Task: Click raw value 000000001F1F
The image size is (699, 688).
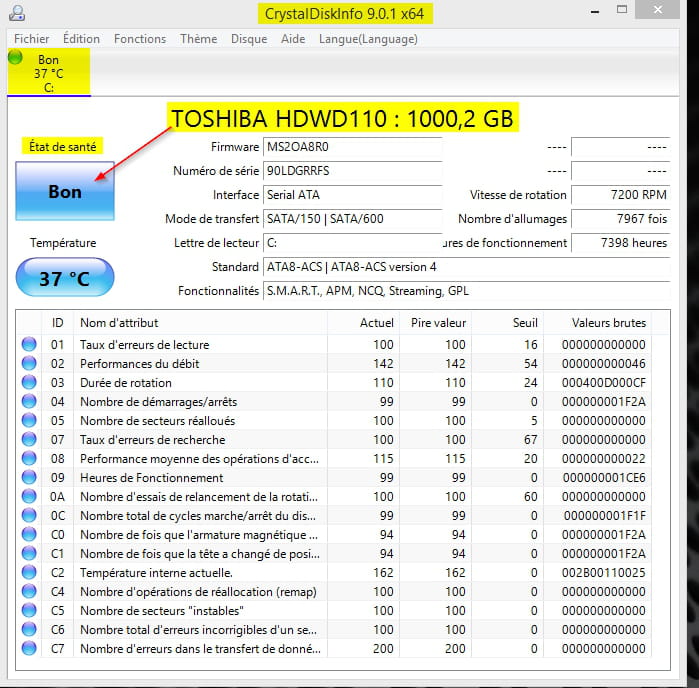Action: click(x=604, y=515)
